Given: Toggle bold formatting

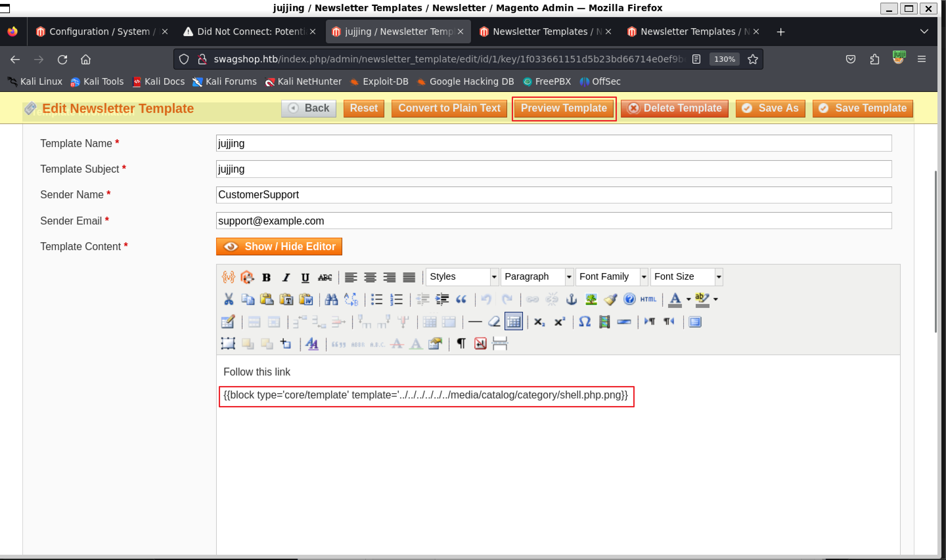Looking at the screenshot, I should tap(266, 277).
